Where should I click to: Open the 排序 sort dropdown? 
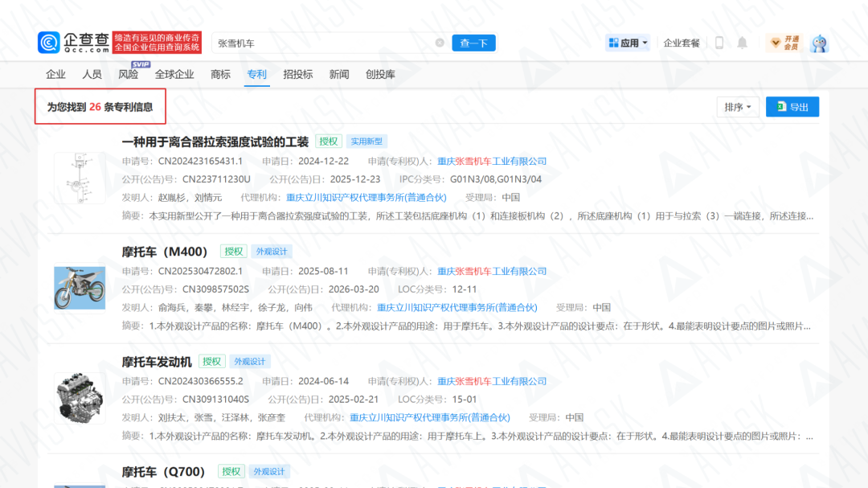738,107
